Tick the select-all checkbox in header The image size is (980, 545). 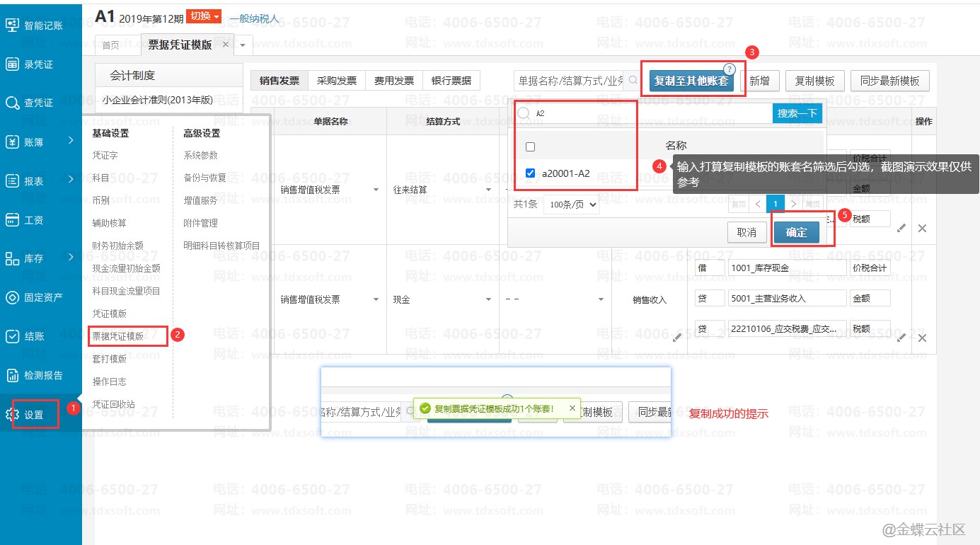click(531, 147)
